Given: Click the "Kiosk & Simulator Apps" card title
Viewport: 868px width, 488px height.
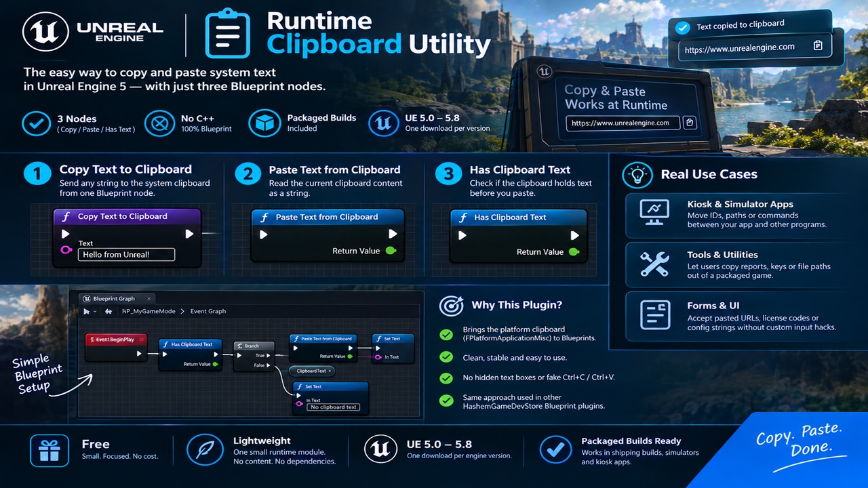Looking at the screenshot, I should [x=740, y=204].
